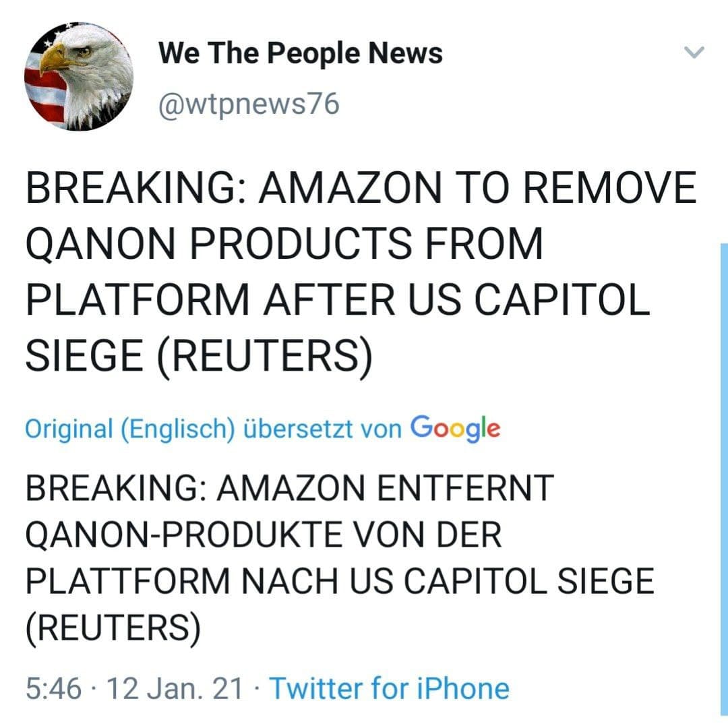Show the Original (Englisch) tweet text
The width and height of the screenshot is (728, 728).
tap(130, 428)
